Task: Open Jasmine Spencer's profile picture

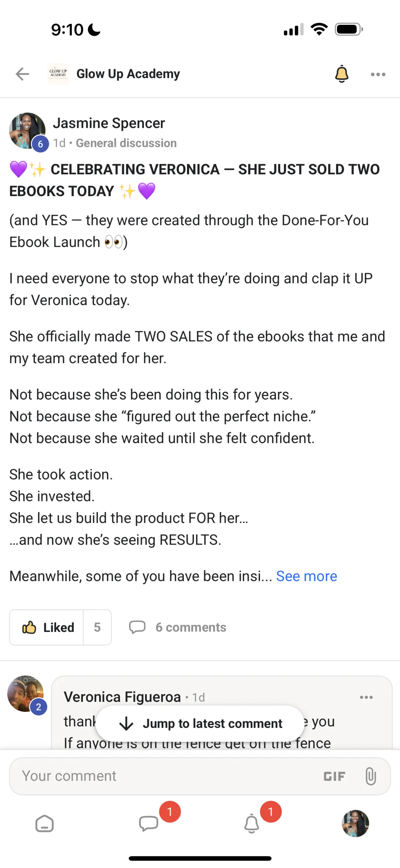Action: point(27,131)
